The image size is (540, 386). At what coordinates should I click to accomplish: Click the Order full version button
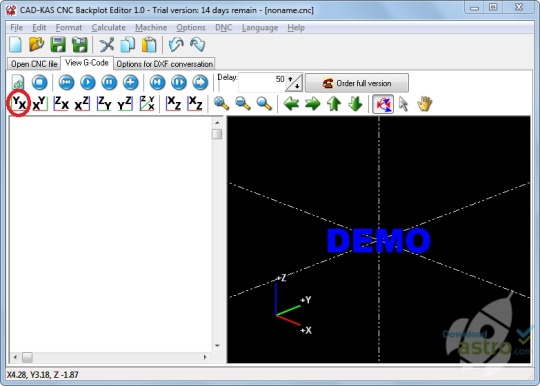[x=357, y=83]
